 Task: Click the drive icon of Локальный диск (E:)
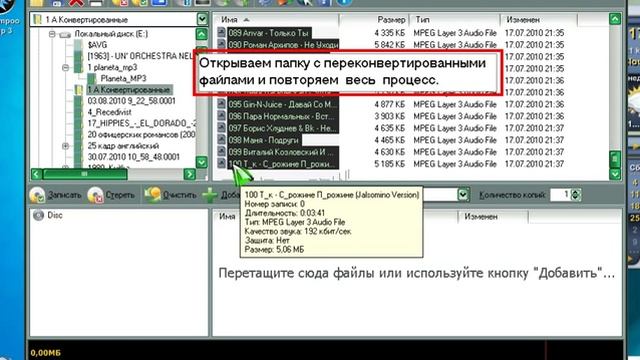[65, 34]
